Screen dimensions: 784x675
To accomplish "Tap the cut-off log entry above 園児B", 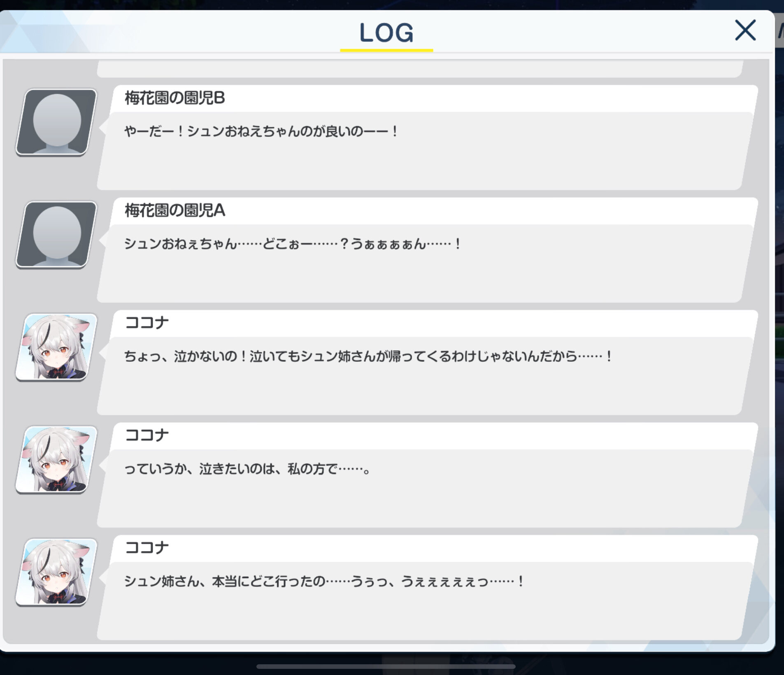I will [x=420, y=68].
